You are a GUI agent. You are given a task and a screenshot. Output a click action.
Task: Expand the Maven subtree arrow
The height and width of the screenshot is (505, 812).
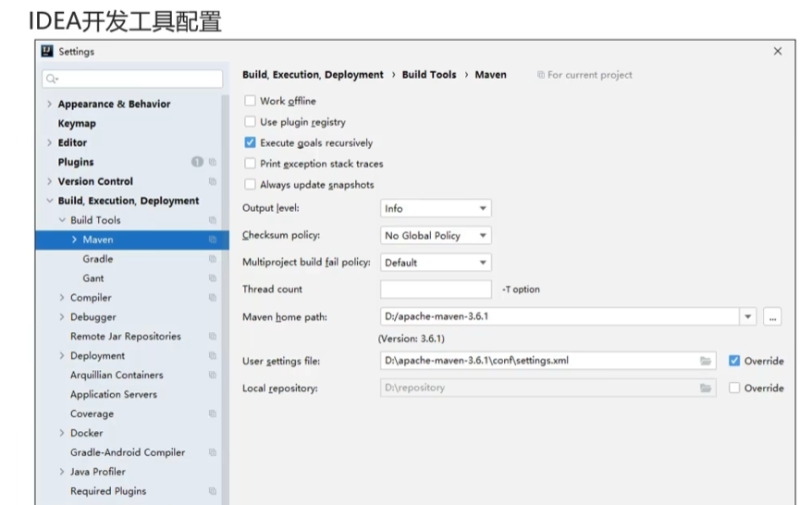coord(74,240)
